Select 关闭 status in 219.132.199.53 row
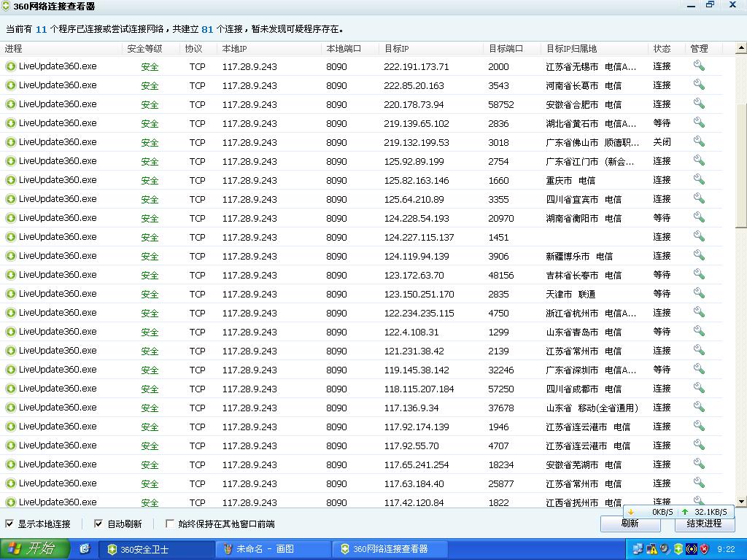This screenshot has width=747, height=560. coord(662,142)
